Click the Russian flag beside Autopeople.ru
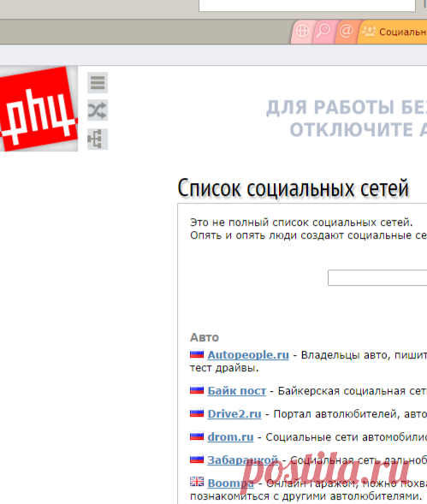This screenshot has width=427, height=504. [x=197, y=354]
